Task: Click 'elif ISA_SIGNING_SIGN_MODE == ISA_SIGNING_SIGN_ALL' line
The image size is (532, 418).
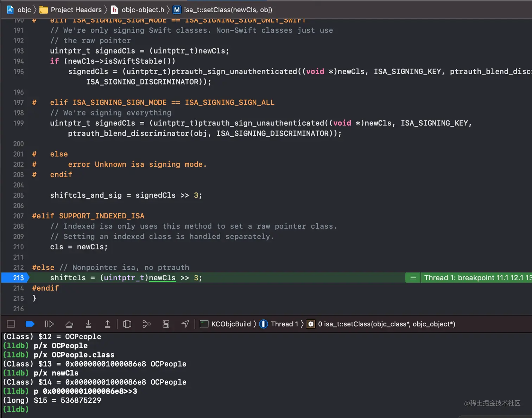Action: (x=162, y=102)
